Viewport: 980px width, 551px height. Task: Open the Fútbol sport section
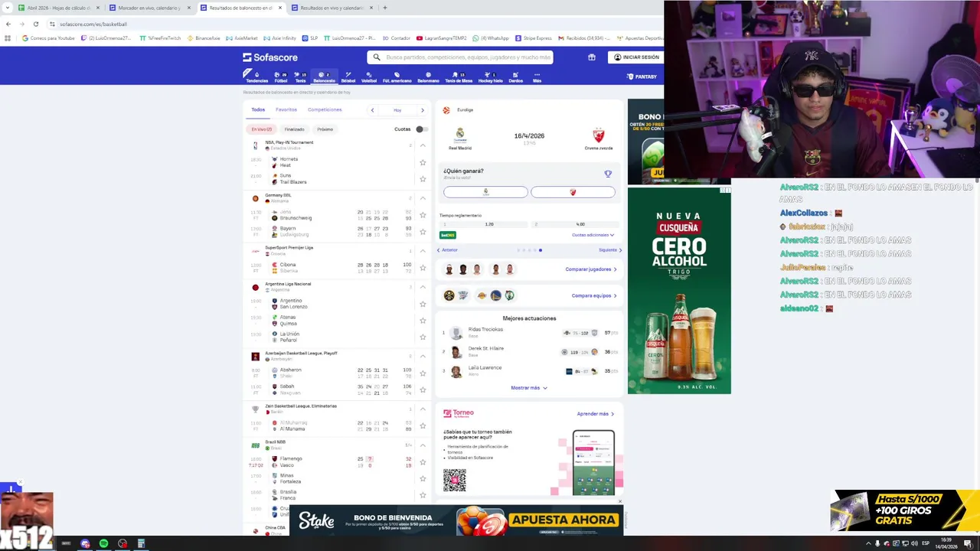click(281, 77)
